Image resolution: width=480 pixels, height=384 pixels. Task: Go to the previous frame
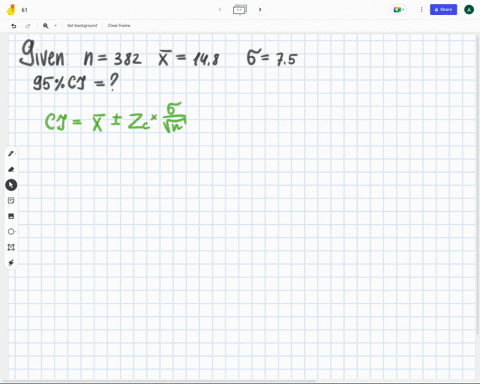pyautogui.click(x=220, y=10)
